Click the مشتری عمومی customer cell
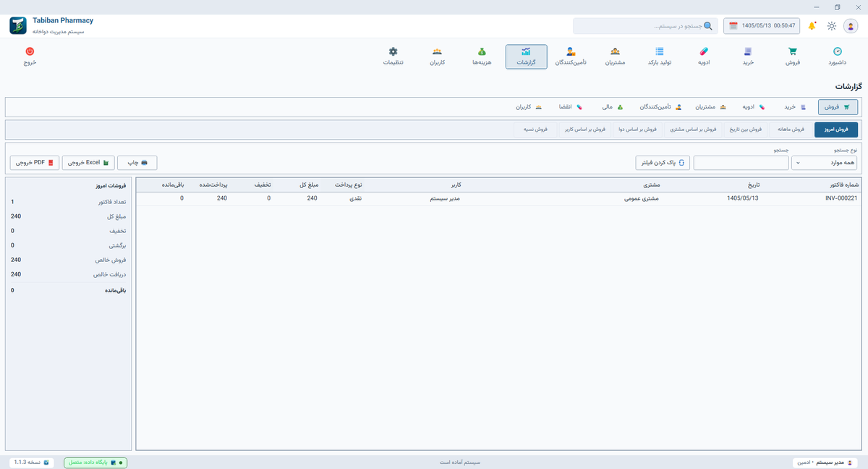The image size is (868, 469). click(640, 198)
